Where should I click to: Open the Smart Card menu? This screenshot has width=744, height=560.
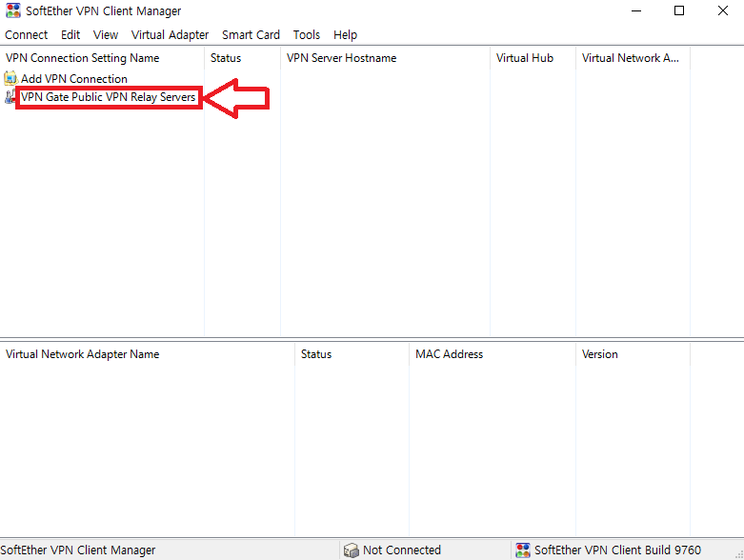[x=251, y=34]
